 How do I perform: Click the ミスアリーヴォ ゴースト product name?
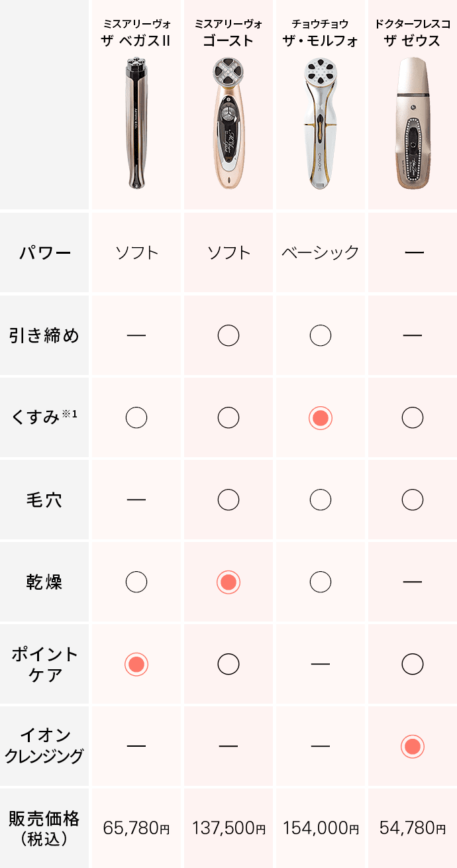pyautogui.click(x=228, y=33)
